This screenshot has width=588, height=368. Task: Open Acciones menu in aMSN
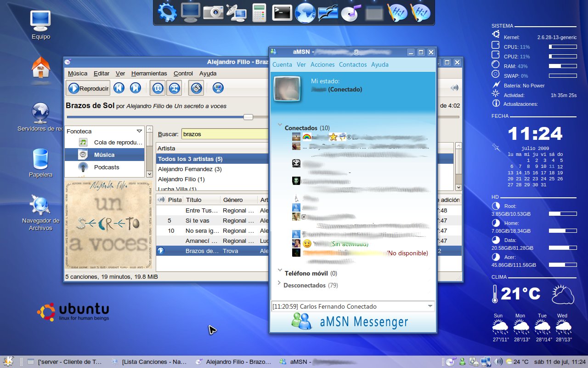point(322,64)
